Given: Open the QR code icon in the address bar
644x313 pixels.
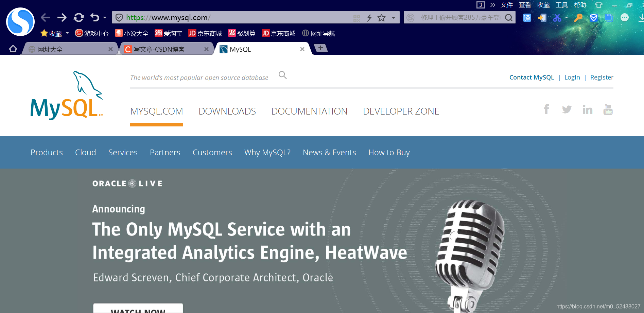Looking at the screenshot, I should click(357, 18).
